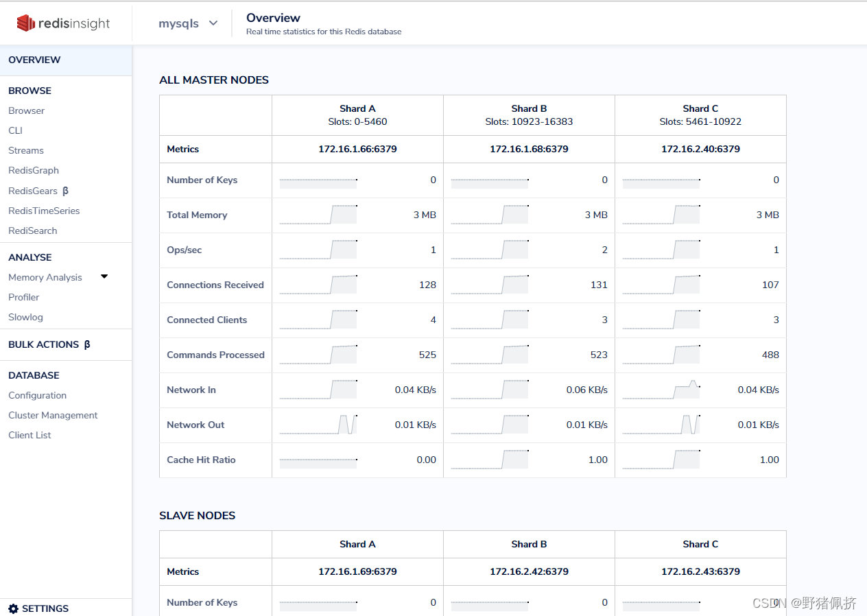Select master node address 172.16.1.68:6379

pyautogui.click(x=529, y=149)
